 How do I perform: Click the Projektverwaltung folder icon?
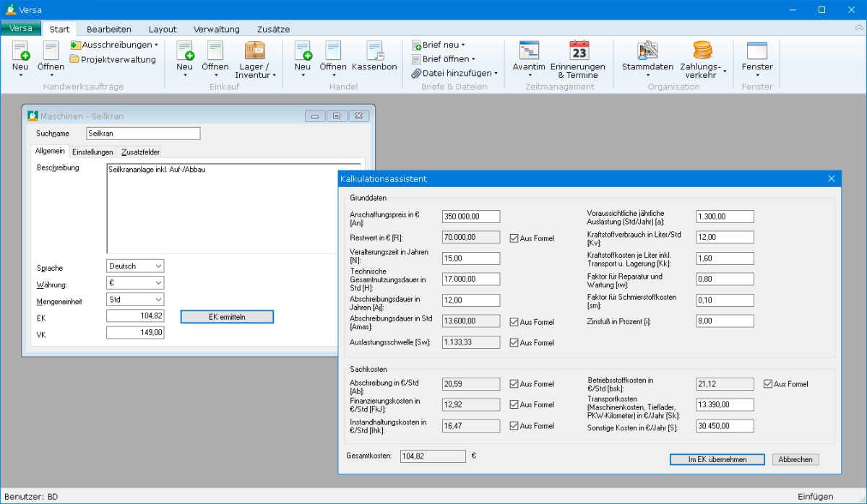point(75,59)
